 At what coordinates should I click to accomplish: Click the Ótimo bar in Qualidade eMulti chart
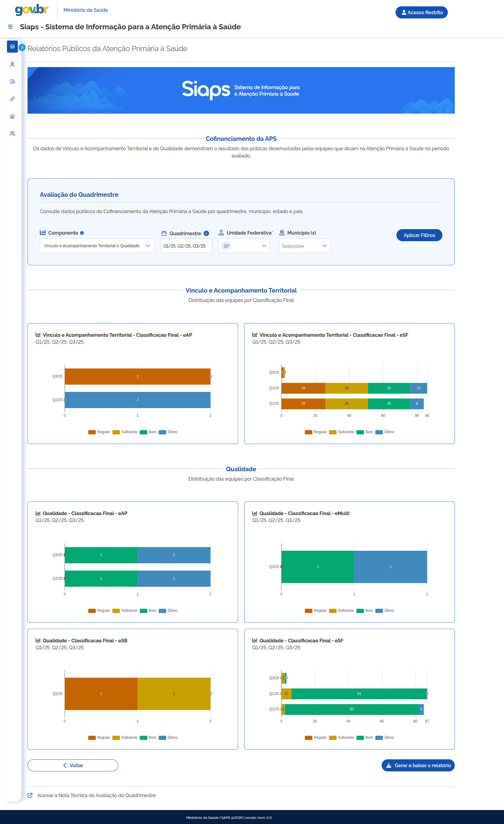390,566
